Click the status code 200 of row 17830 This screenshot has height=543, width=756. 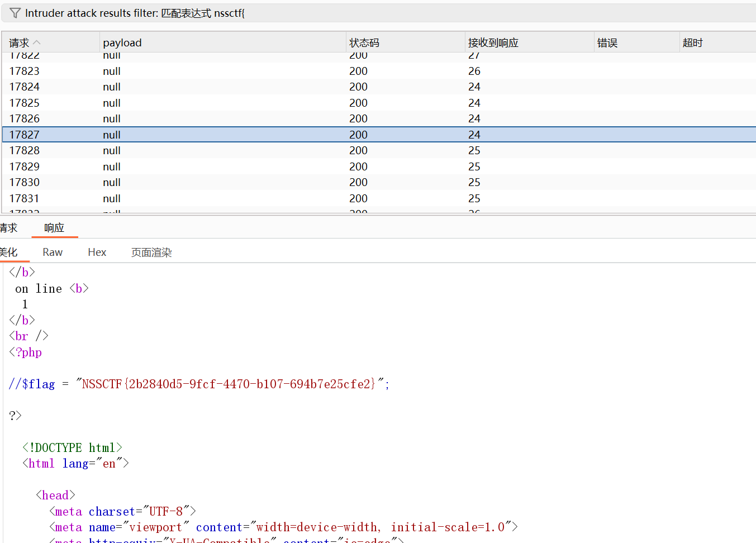[x=358, y=182]
